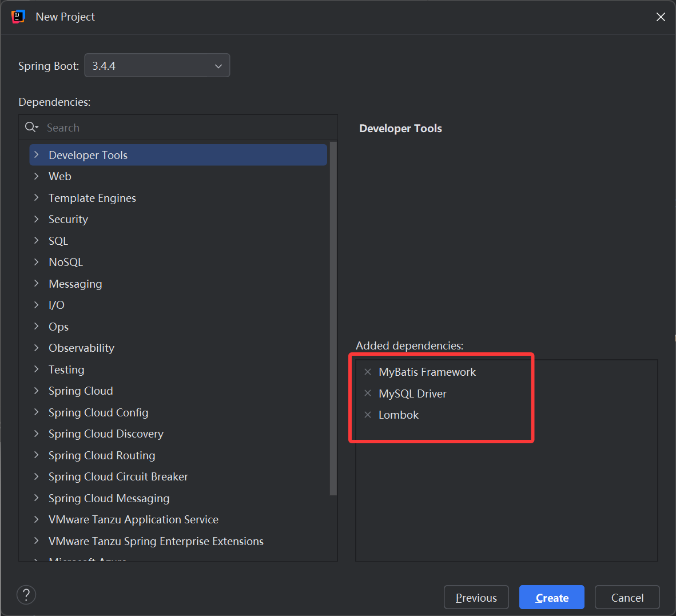Expand the Security category chevron
The image size is (676, 616).
[37, 219]
